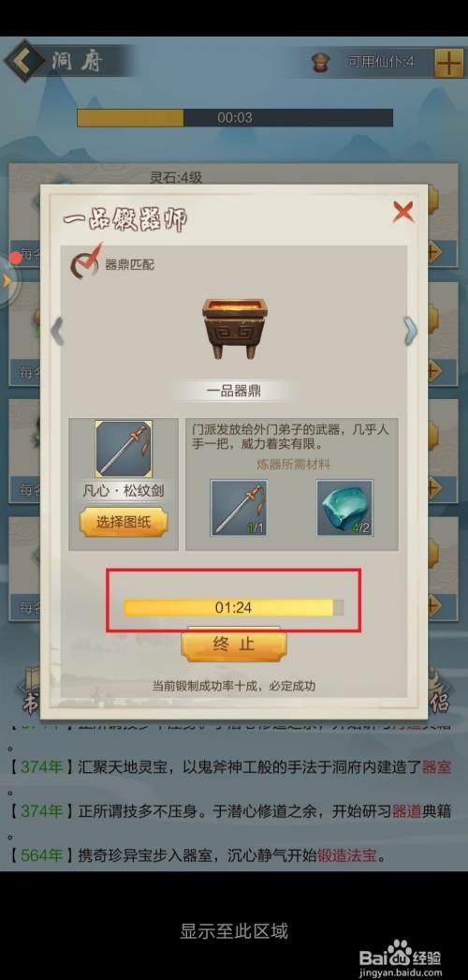This screenshot has height=980, width=468.
Task: Tap the 凡心·松纹剑 blueprint sword icon
Action: coord(124,448)
